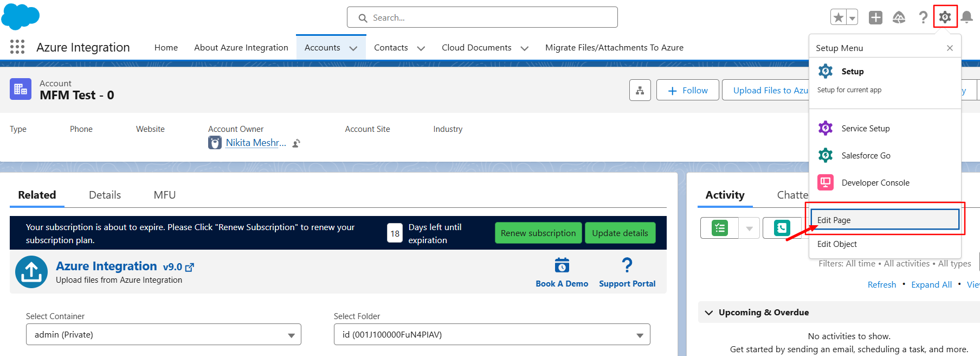Open the Notifications bell
This screenshot has height=356, width=980.
coord(966,17)
